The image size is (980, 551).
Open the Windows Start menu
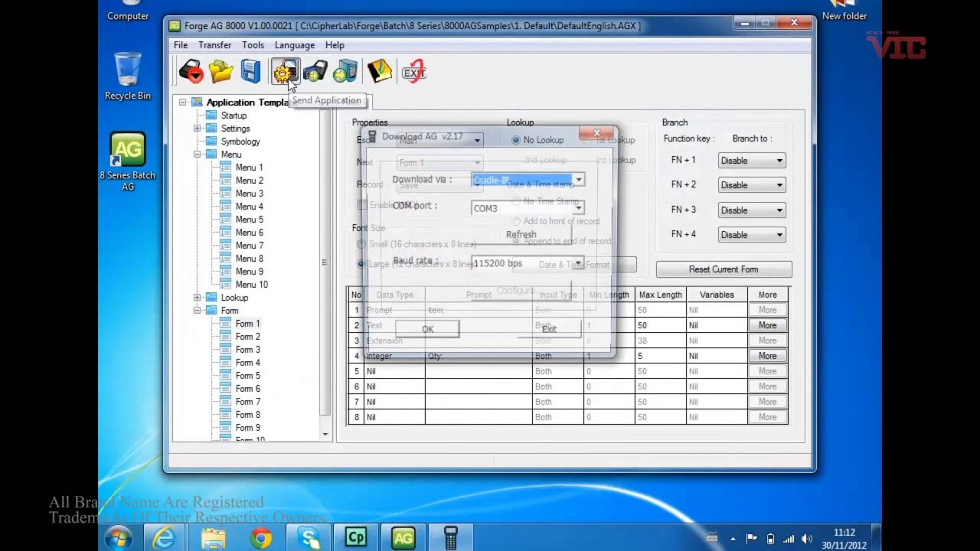(x=118, y=538)
